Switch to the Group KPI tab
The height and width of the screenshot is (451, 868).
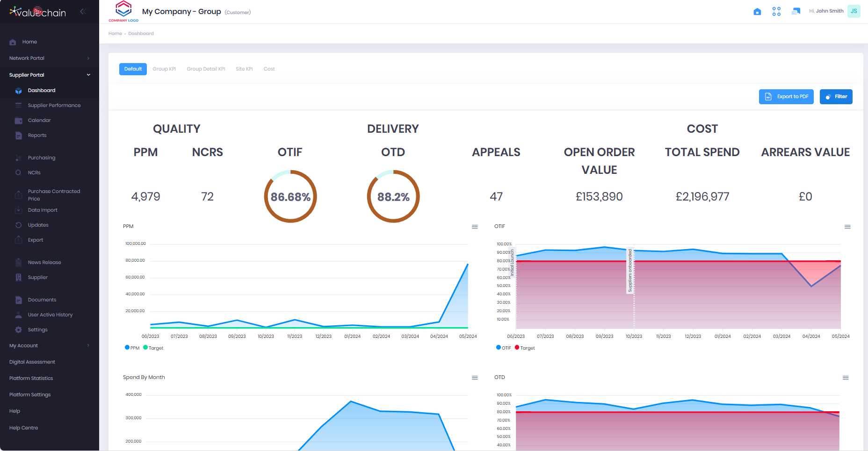pyautogui.click(x=164, y=69)
